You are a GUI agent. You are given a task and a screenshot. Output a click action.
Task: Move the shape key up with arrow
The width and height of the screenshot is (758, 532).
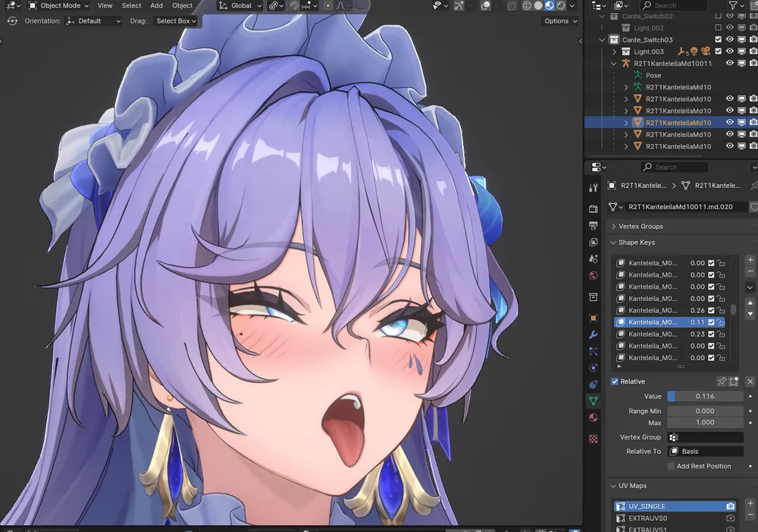tap(750, 302)
